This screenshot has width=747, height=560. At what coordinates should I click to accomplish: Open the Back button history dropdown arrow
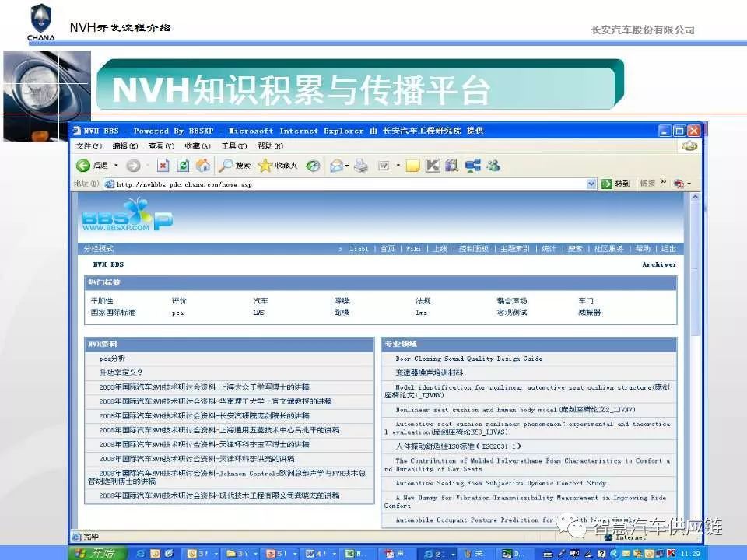116,165
